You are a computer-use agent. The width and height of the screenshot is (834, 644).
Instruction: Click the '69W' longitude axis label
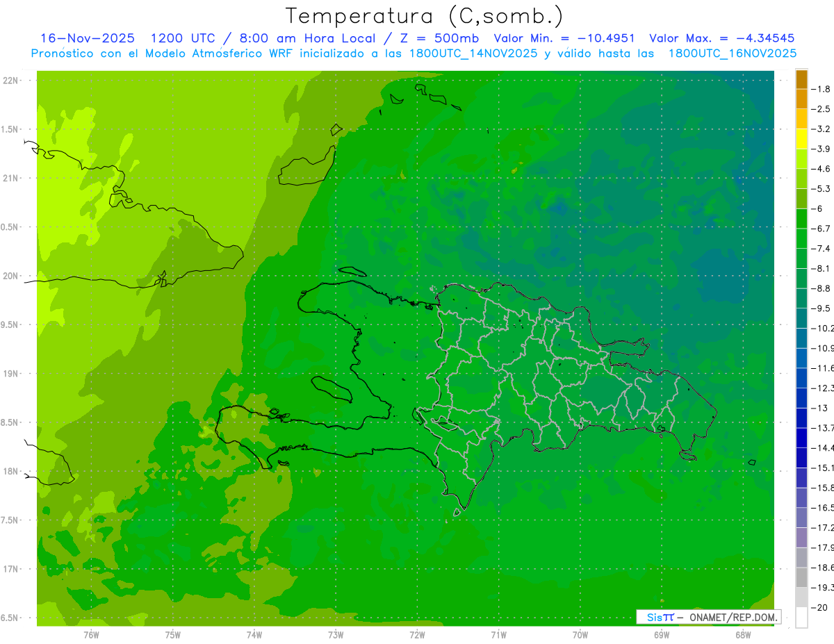tap(662, 635)
